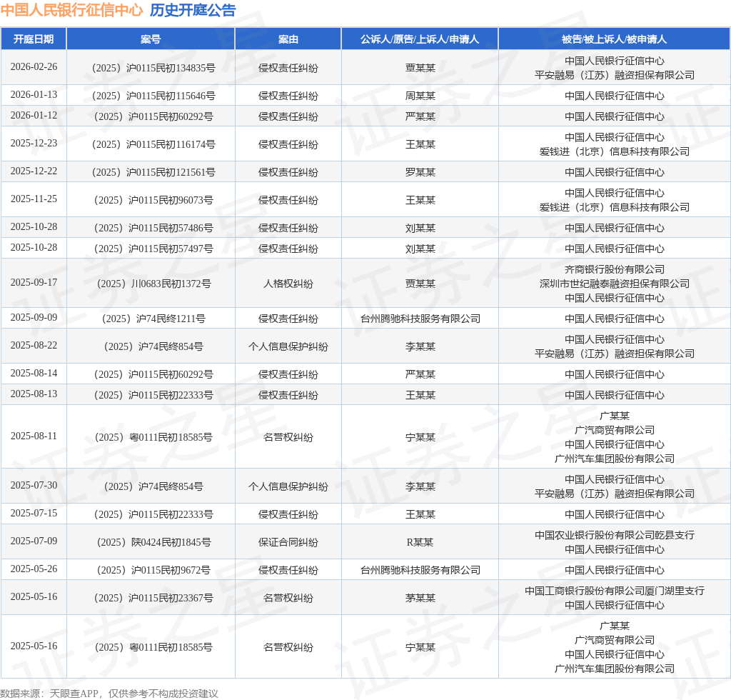Image resolution: width=731 pixels, height=700 pixels.
Task: Click the date 2025-08-14
Action: point(34,374)
